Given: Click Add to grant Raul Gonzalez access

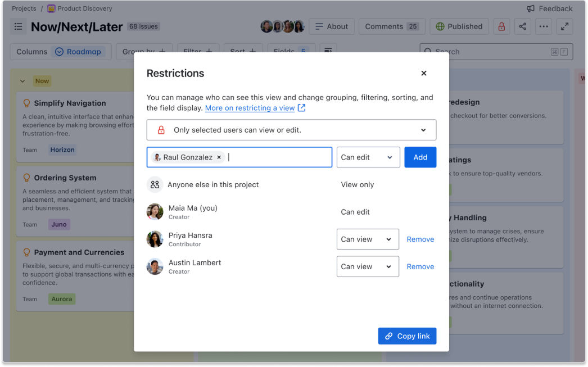Looking at the screenshot, I should pos(420,157).
